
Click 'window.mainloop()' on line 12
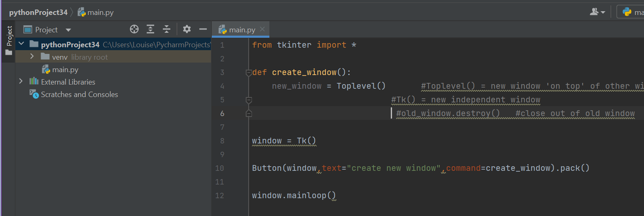(294, 195)
